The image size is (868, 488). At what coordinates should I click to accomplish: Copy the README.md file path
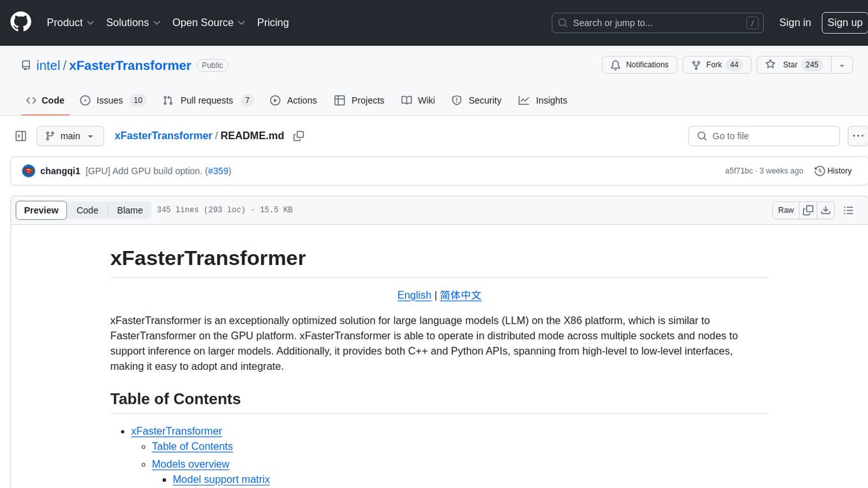(298, 136)
